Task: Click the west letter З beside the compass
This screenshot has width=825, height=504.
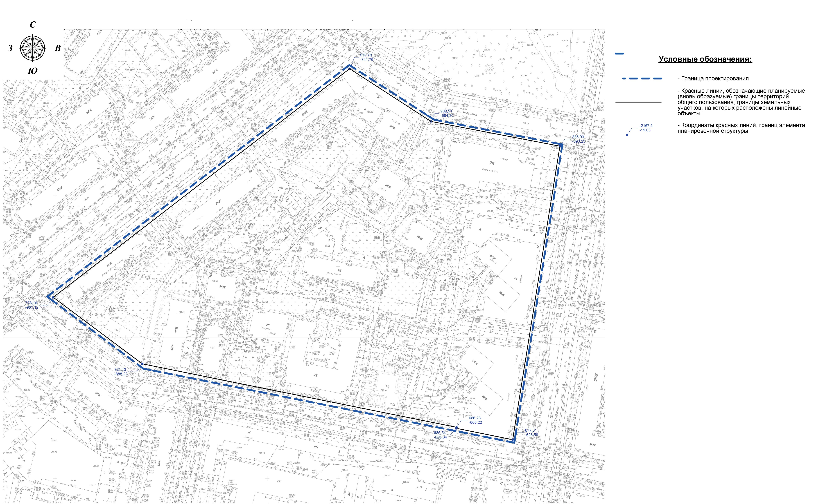Action: click(x=10, y=49)
